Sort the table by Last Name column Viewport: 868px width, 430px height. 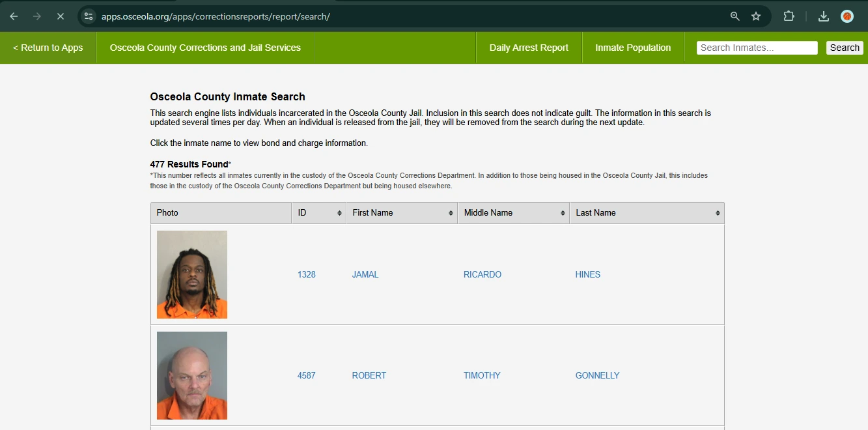click(647, 213)
